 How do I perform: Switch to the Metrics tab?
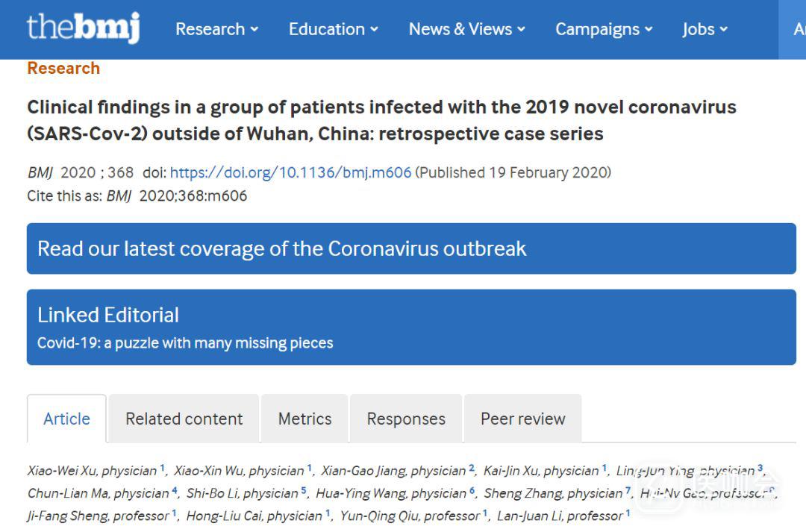pyautogui.click(x=304, y=419)
